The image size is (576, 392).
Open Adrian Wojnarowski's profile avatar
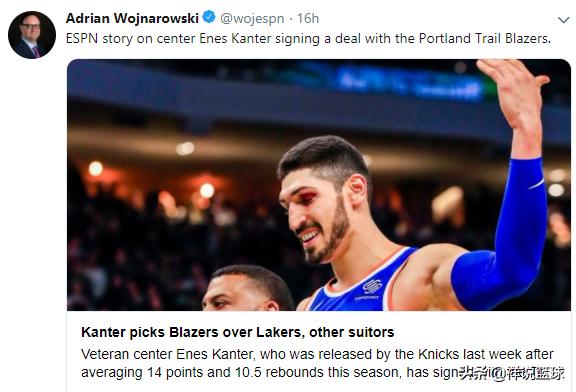32,35
